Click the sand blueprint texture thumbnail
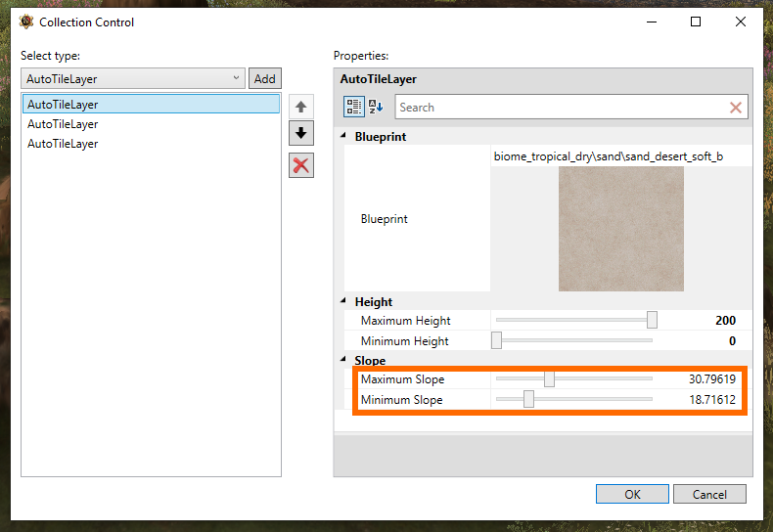The height and width of the screenshot is (532, 773). pyautogui.click(x=620, y=229)
